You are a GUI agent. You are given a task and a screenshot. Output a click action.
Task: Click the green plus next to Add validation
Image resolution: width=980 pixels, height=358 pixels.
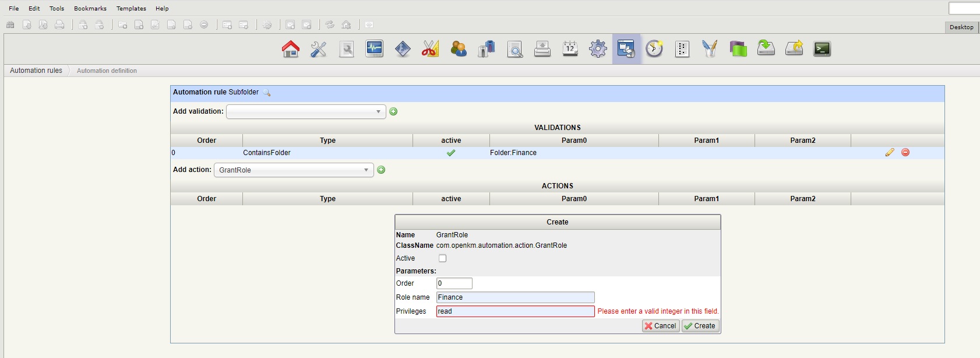[393, 111]
